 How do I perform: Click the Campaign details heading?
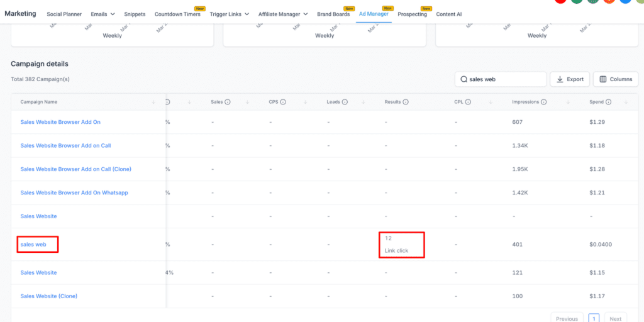pyautogui.click(x=40, y=64)
